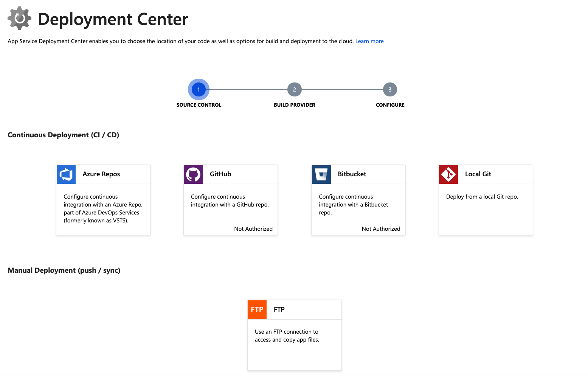Select the orange FTP icon
This screenshot has height=376, width=588.
point(257,309)
